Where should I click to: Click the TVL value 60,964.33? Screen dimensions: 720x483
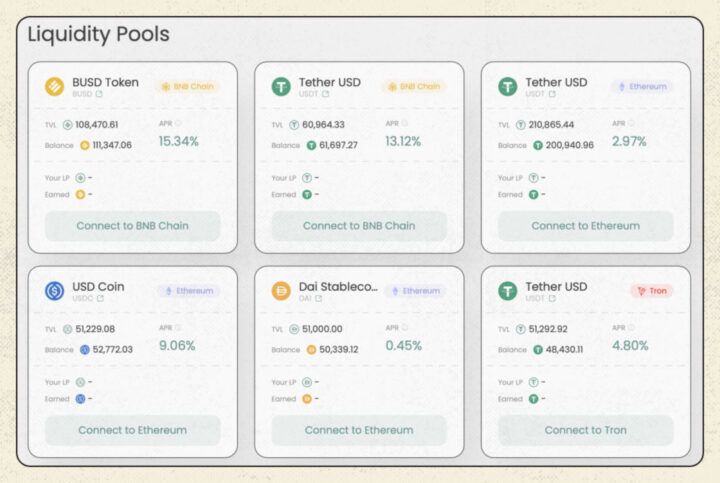point(323,125)
